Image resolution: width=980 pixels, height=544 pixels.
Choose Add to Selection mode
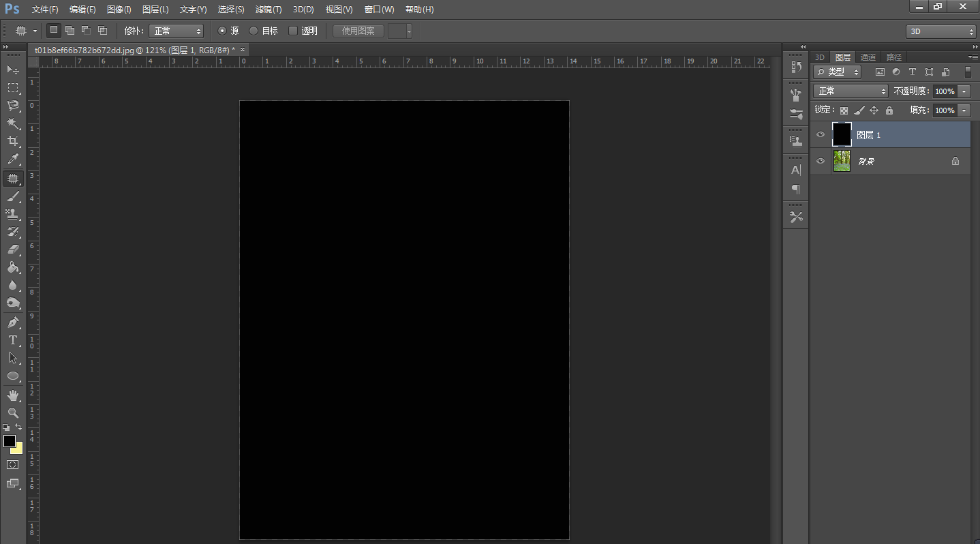click(x=70, y=30)
